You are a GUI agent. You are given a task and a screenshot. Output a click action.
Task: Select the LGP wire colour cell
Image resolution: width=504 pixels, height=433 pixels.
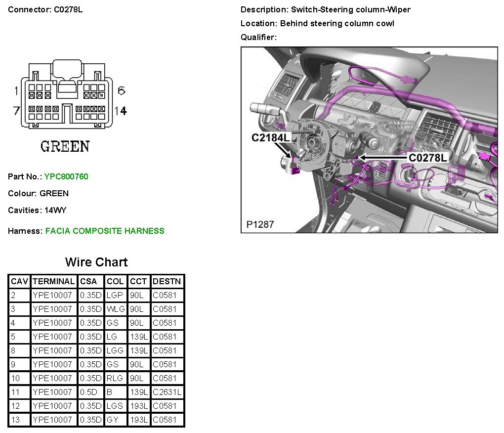115,295
